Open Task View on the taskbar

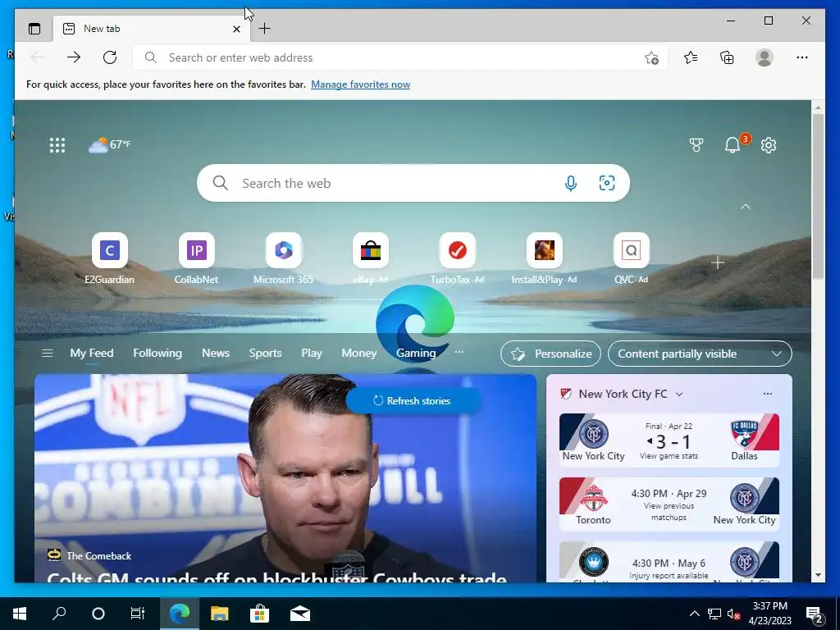[138, 614]
